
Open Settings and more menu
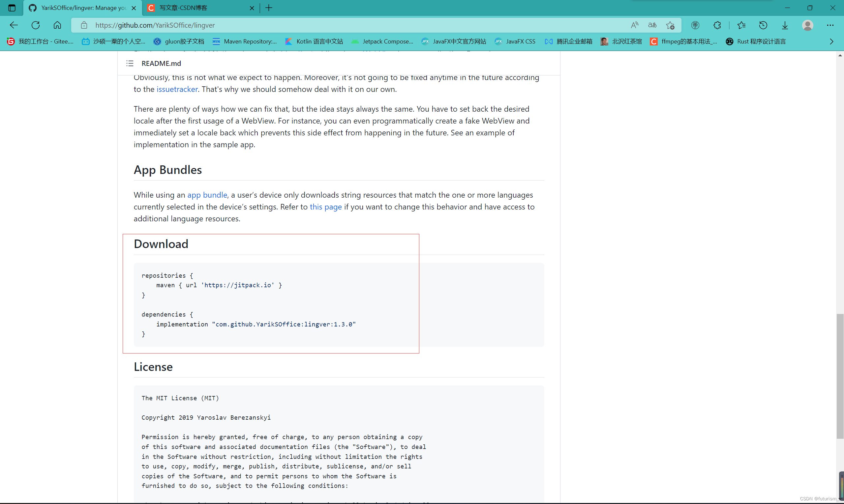(830, 25)
